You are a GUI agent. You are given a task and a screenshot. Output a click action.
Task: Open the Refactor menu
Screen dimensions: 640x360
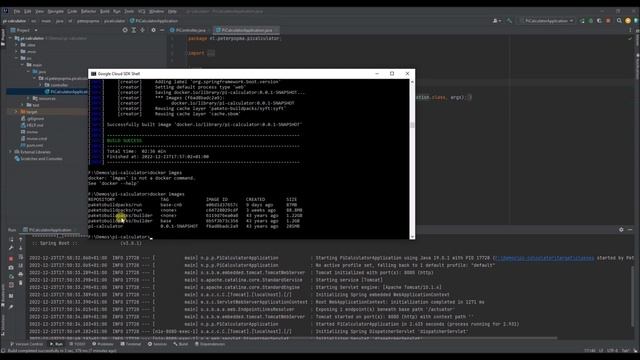88,11
